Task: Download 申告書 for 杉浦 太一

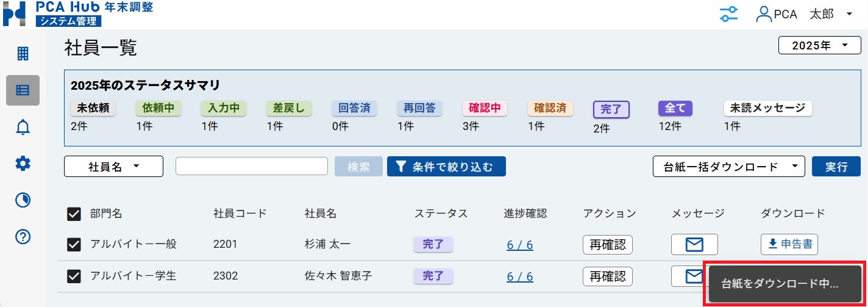Action: pos(789,245)
